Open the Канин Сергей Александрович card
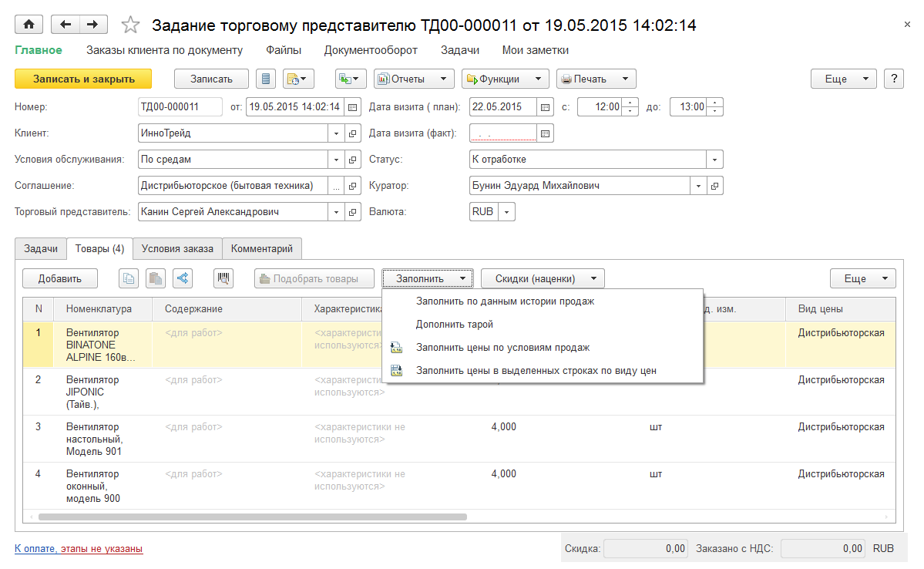This screenshot has height=569, width=924. pos(352,212)
